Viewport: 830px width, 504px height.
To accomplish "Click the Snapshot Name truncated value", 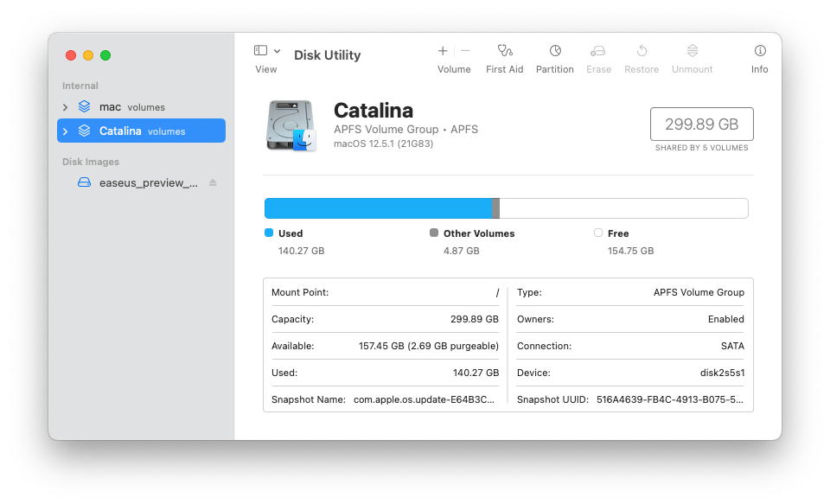I will pos(423,399).
